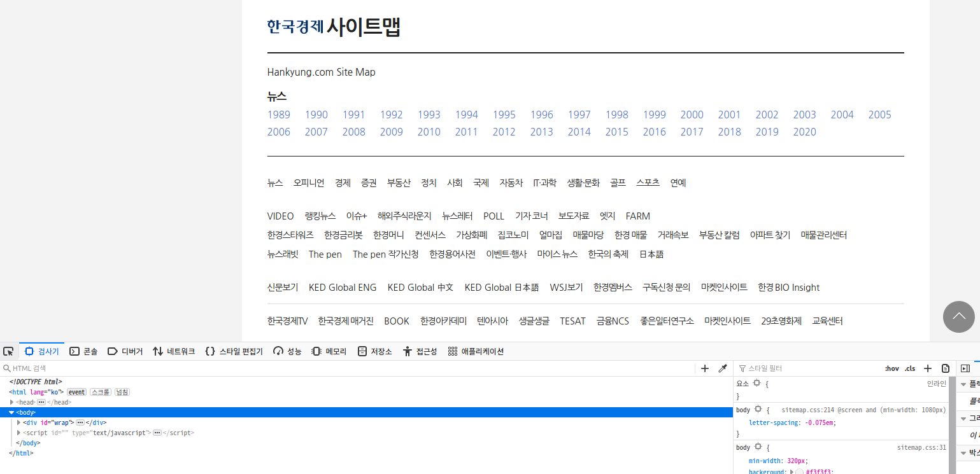Click the min-width property name
The width and height of the screenshot is (980, 474).
click(x=765, y=461)
